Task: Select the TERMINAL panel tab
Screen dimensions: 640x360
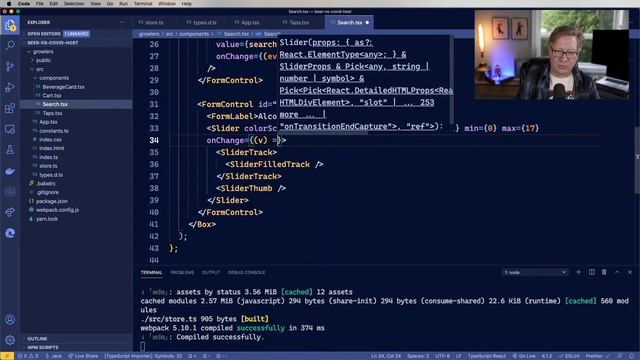Action: point(151,272)
